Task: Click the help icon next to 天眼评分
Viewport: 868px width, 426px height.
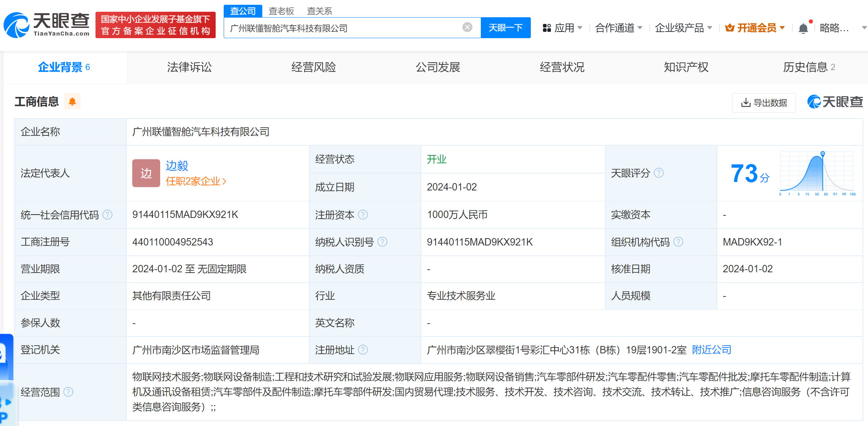Action: (659, 173)
